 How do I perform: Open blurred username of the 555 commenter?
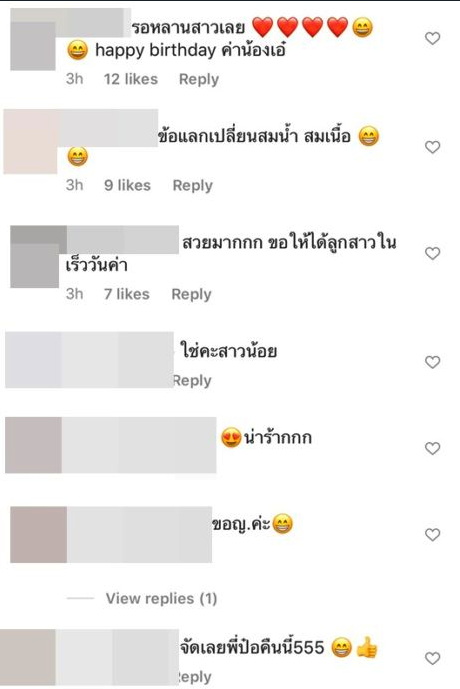pyautogui.click(x=117, y=657)
